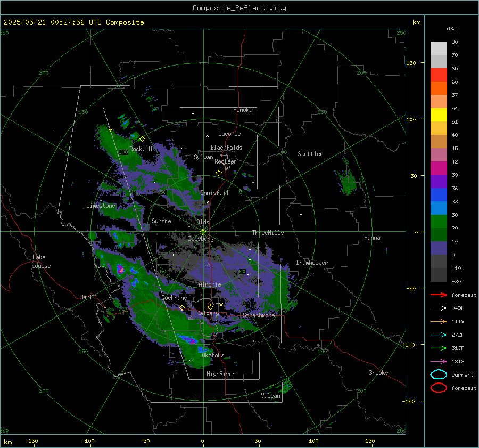This screenshot has height=448, width=479.
Task: Click the orange 111V arrow icon
Action: click(439, 321)
